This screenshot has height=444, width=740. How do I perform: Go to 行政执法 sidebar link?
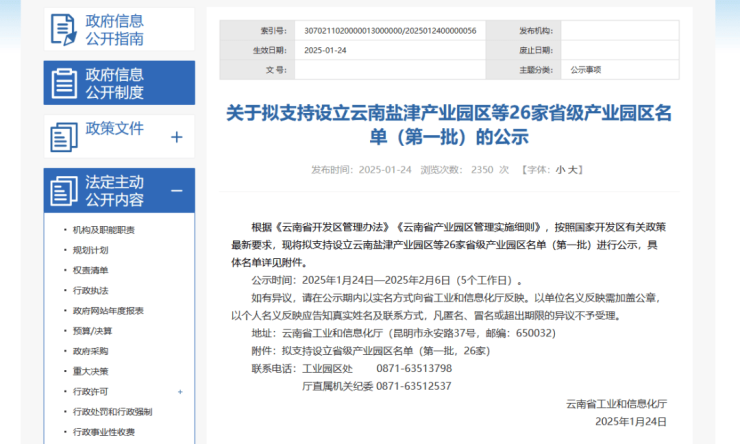coord(90,290)
